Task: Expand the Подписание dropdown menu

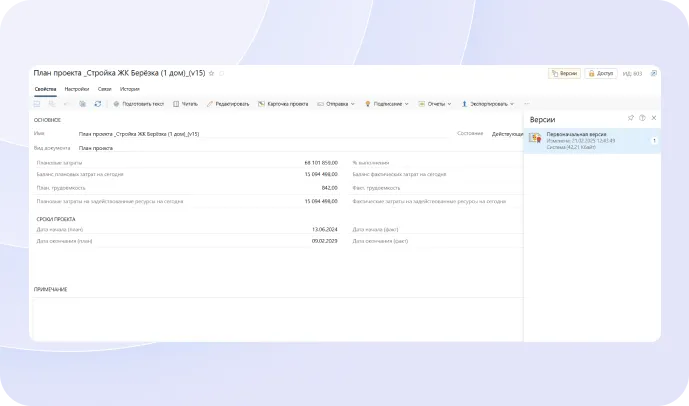Action: pos(387,103)
